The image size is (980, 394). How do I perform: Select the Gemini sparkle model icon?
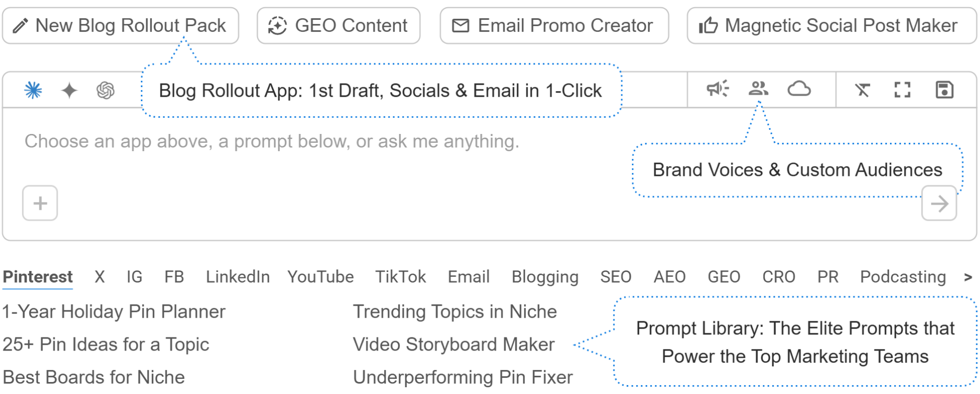(69, 90)
